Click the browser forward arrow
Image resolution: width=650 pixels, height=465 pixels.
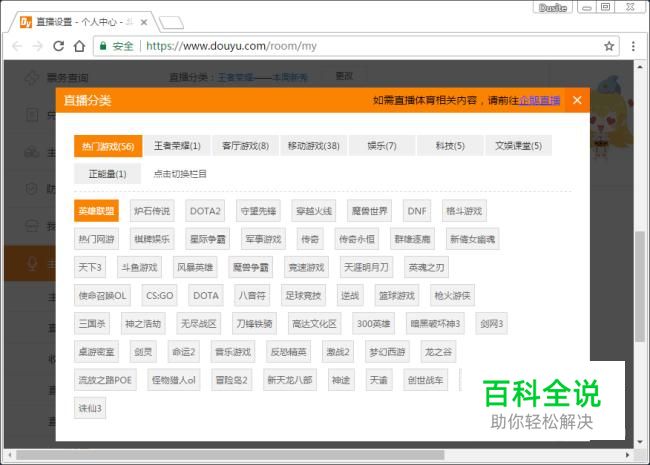pos(38,46)
